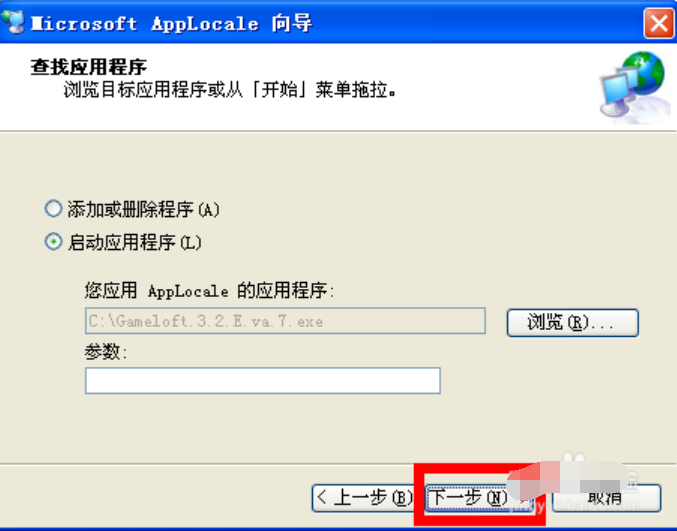Image resolution: width=677 pixels, height=531 pixels.
Task: Select the 启动应用程序(L) radio button
Action: (53, 242)
